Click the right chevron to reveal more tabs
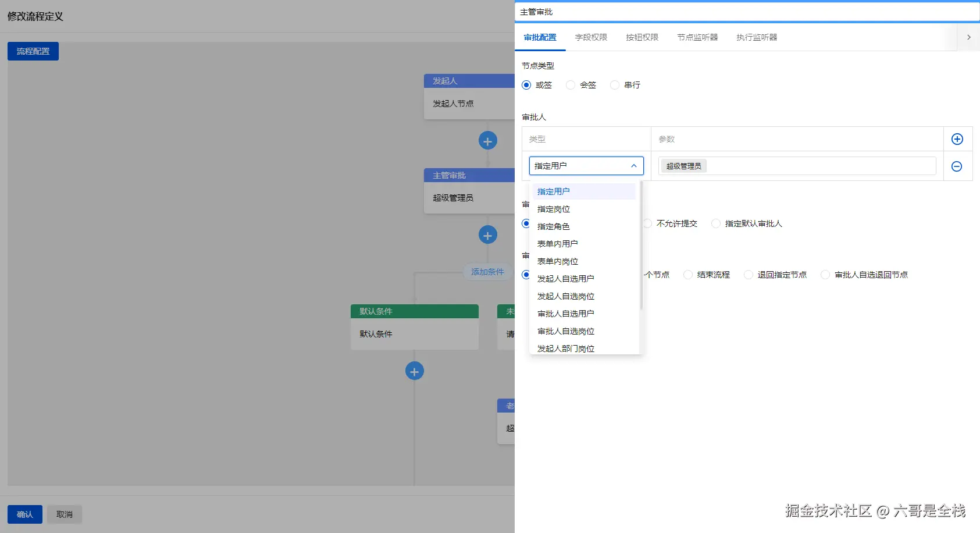The width and height of the screenshot is (980, 533). (968, 37)
